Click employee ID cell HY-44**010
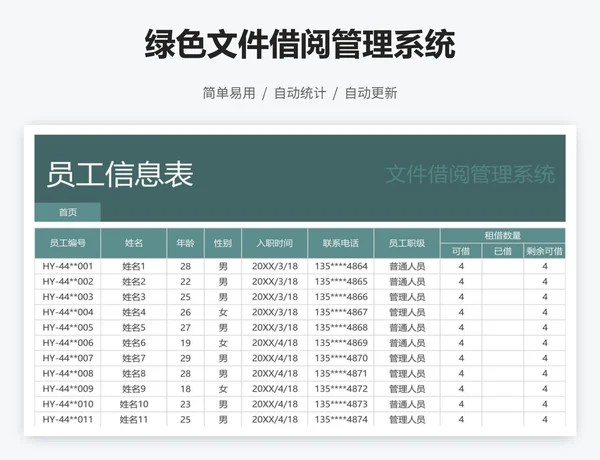The height and width of the screenshot is (460, 600). click(x=68, y=404)
